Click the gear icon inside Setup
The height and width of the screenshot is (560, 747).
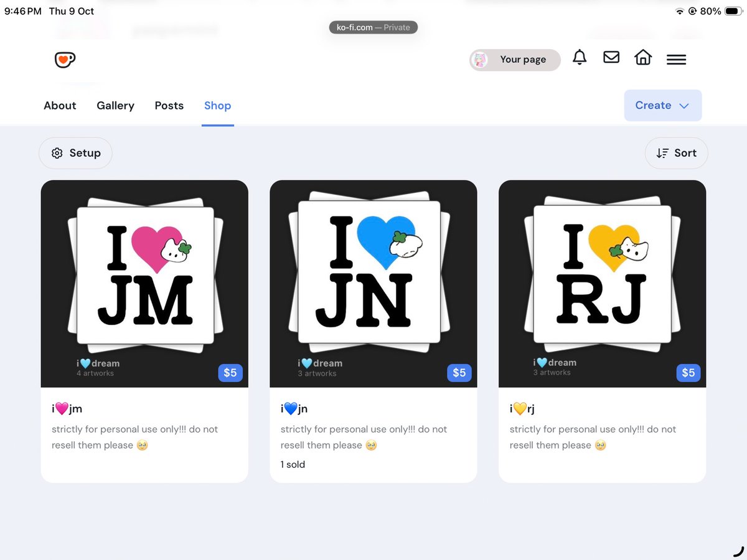point(57,153)
